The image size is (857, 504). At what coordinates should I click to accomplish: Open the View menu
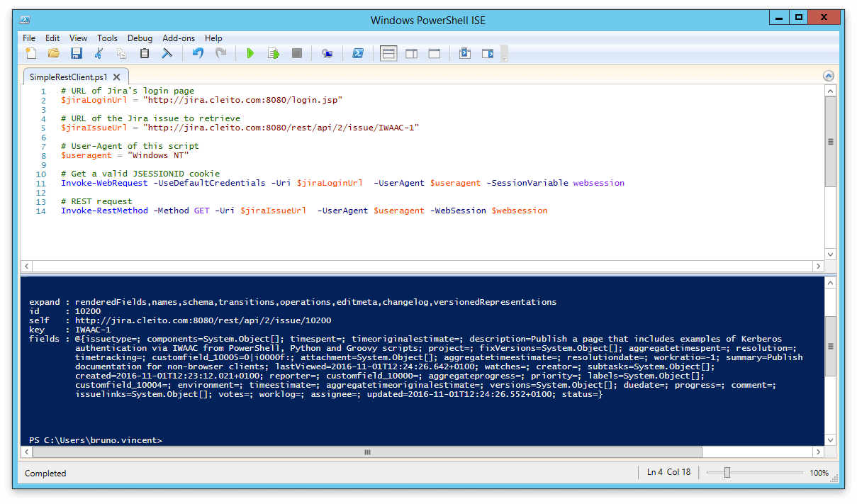[79, 38]
